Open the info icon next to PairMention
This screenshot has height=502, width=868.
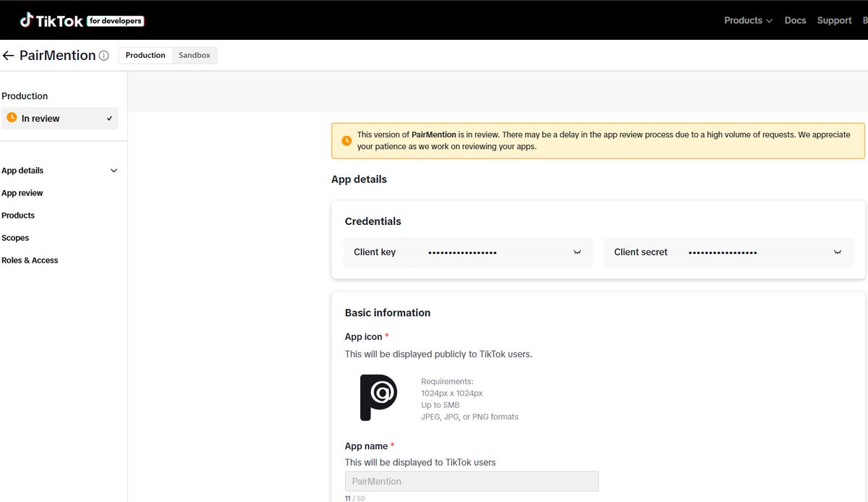coord(104,56)
